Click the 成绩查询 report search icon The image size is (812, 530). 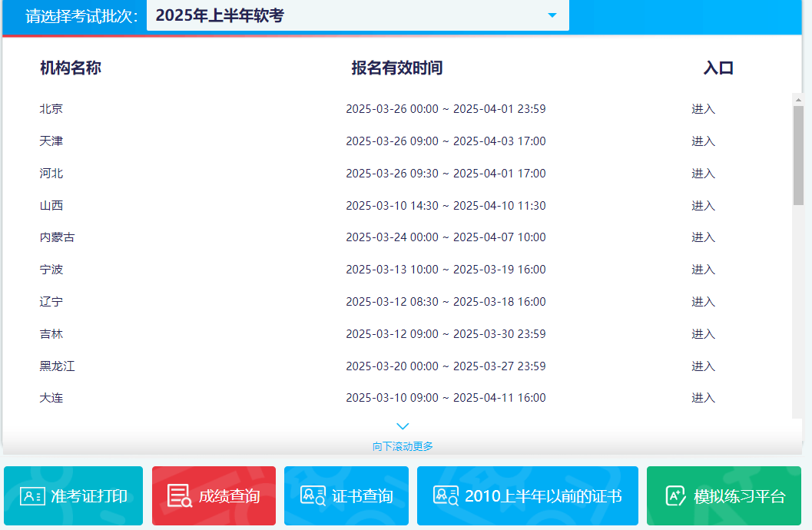[180, 496]
